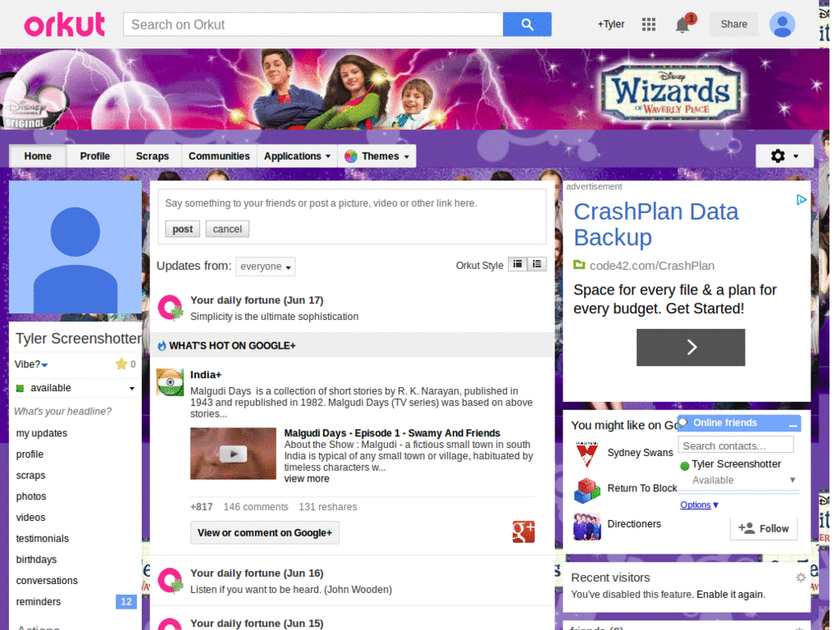
Task: Click the Share button
Action: tap(733, 24)
